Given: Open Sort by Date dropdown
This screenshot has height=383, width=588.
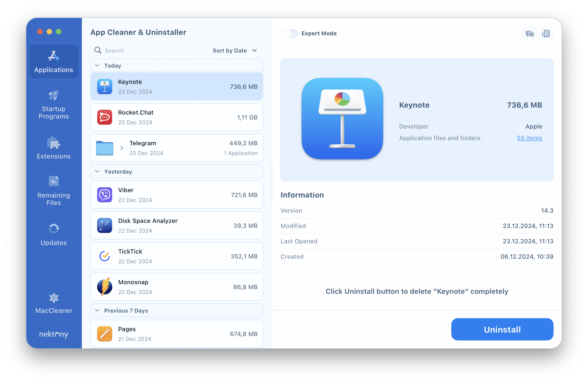Looking at the screenshot, I should pos(234,50).
